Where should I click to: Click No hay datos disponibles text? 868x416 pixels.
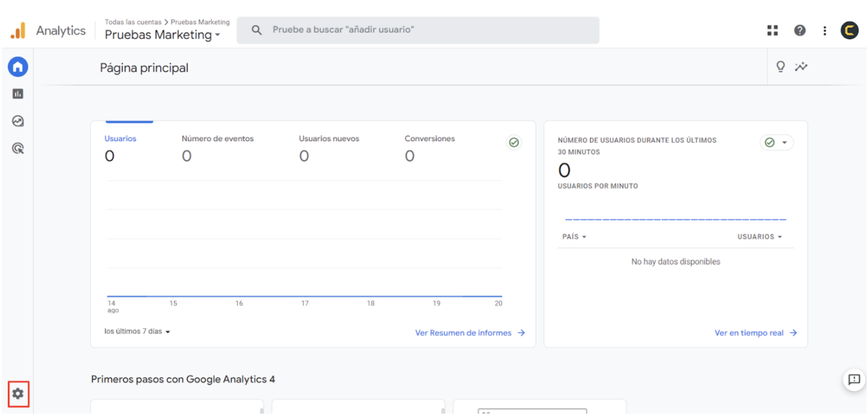coord(676,262)
